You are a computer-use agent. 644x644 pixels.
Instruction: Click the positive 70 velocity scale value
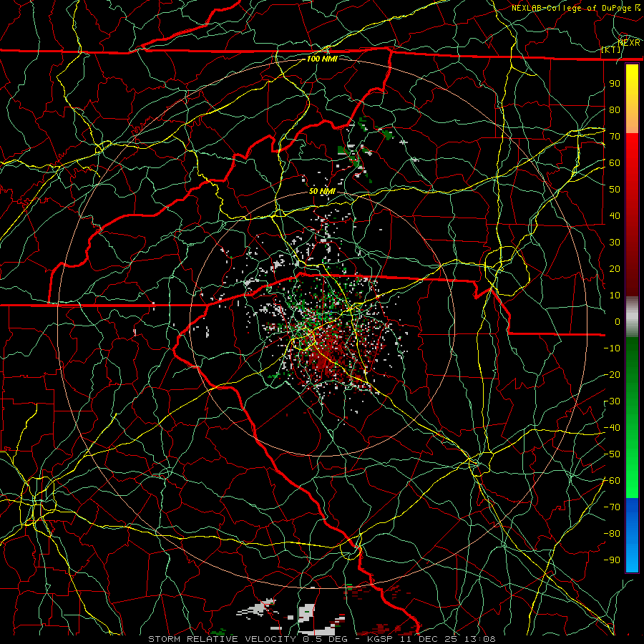[615, 137]
